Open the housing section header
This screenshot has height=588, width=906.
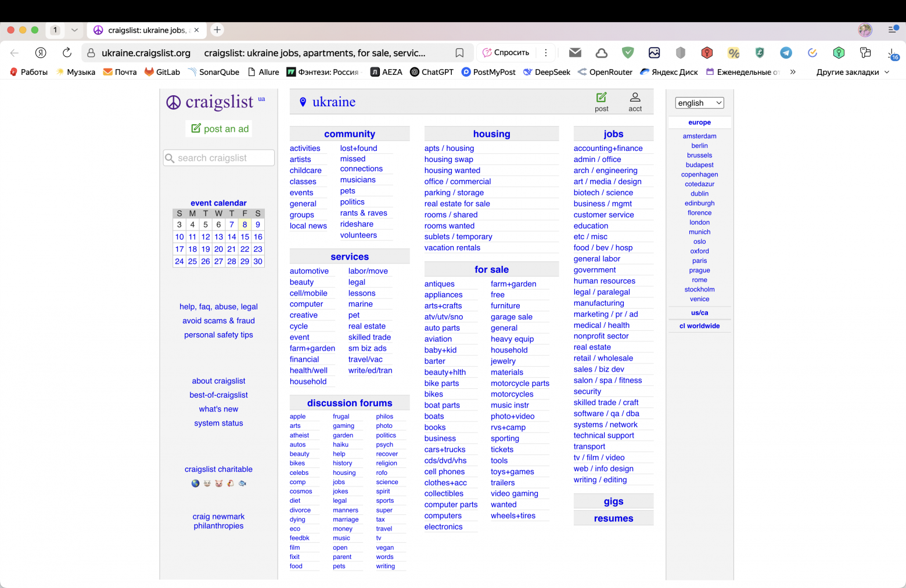click(x=491, y=134)
